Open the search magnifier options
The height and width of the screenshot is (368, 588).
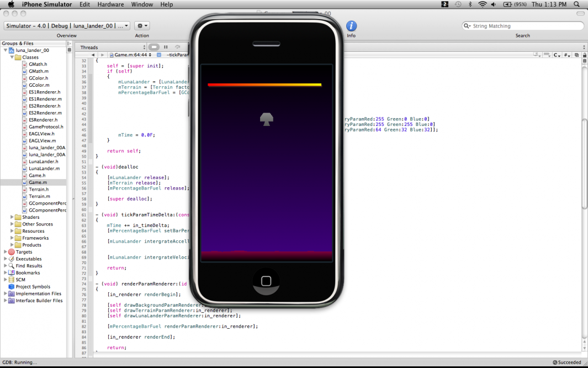tap(467, 26)
